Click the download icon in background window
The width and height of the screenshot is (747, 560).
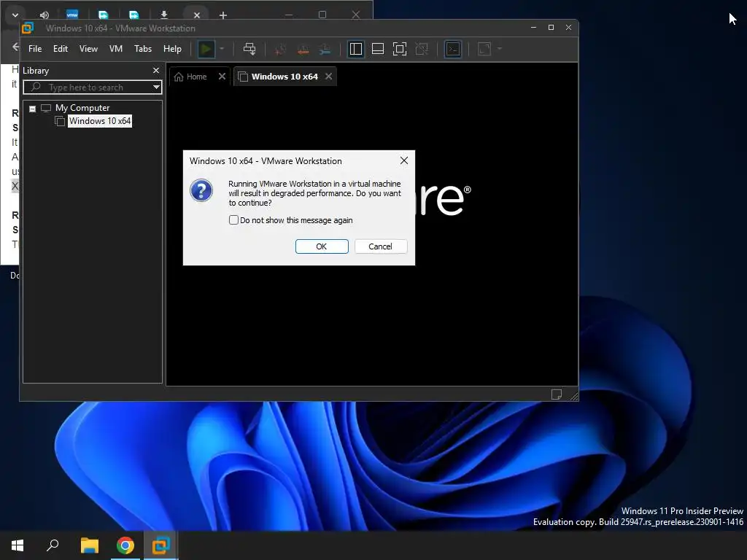(164, 15)
